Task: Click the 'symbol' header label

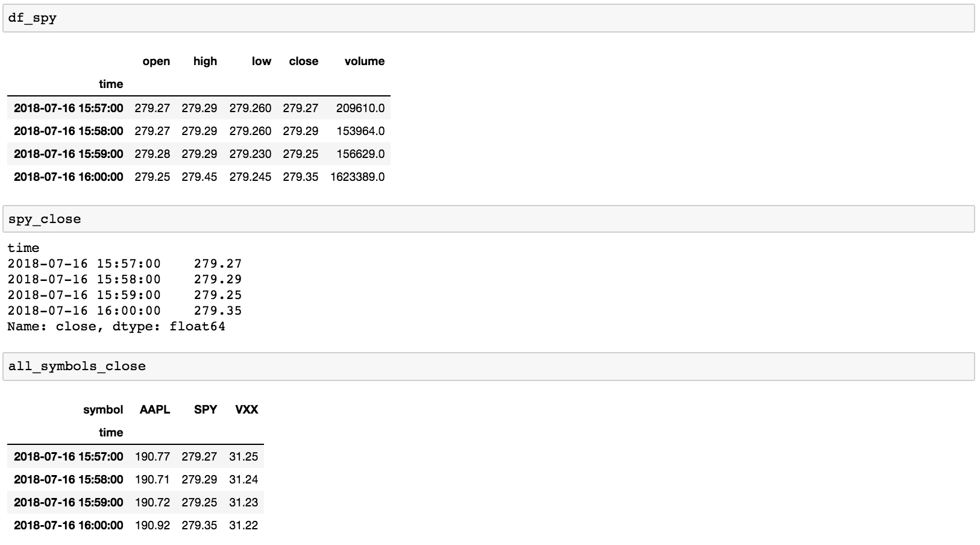Action: 103,410
